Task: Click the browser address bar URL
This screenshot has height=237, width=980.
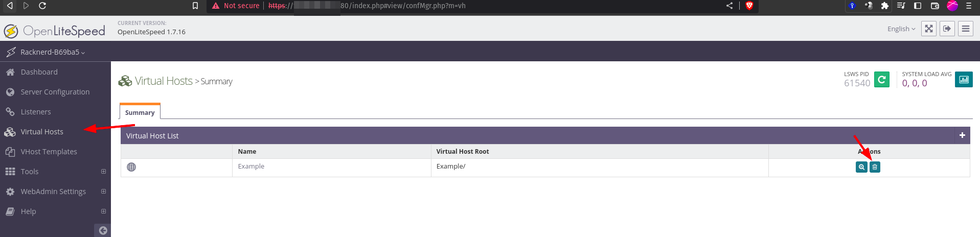Action: pyautogui.click(x=367, y=6)
